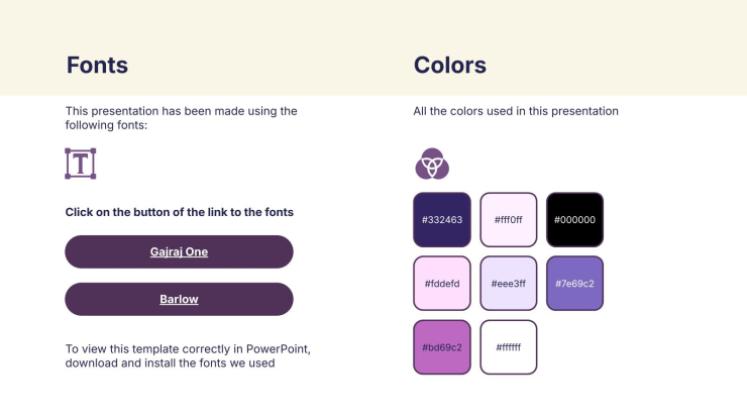Click the Fonts heading
This screenshot has width=747, height=420.
(x=97, y=65)
